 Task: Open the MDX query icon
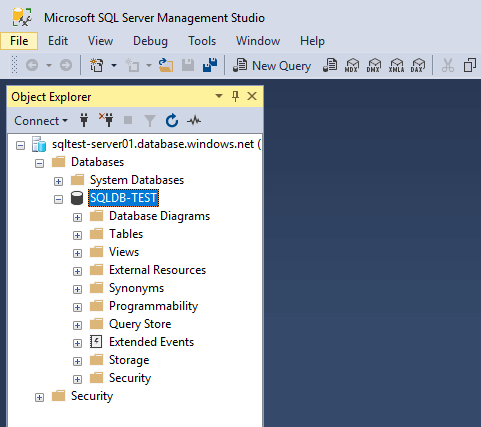(x=352, y=65)
